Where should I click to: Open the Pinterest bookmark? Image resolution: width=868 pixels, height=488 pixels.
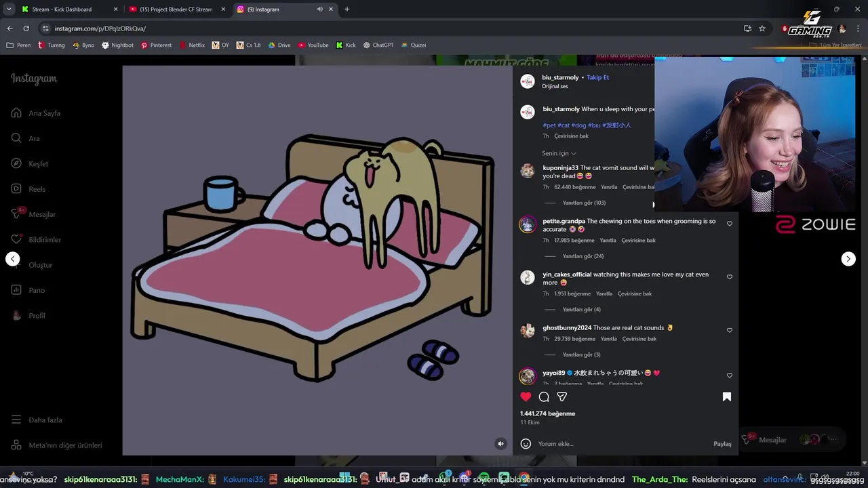pos(156,45)
